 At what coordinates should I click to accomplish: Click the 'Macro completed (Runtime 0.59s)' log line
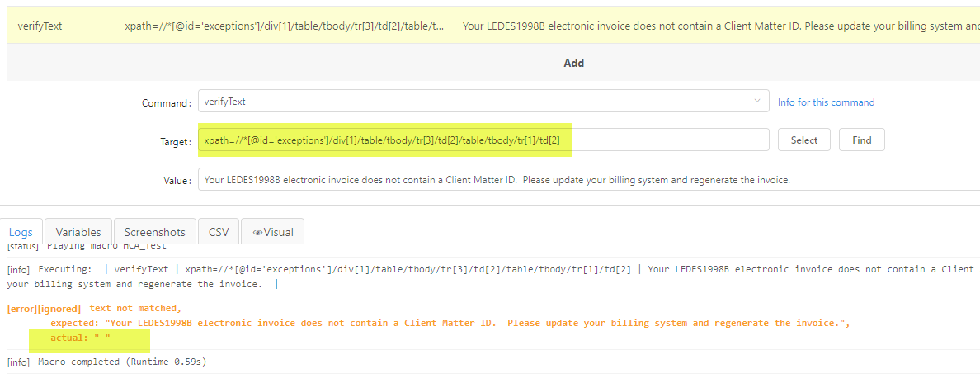[122, 362]
